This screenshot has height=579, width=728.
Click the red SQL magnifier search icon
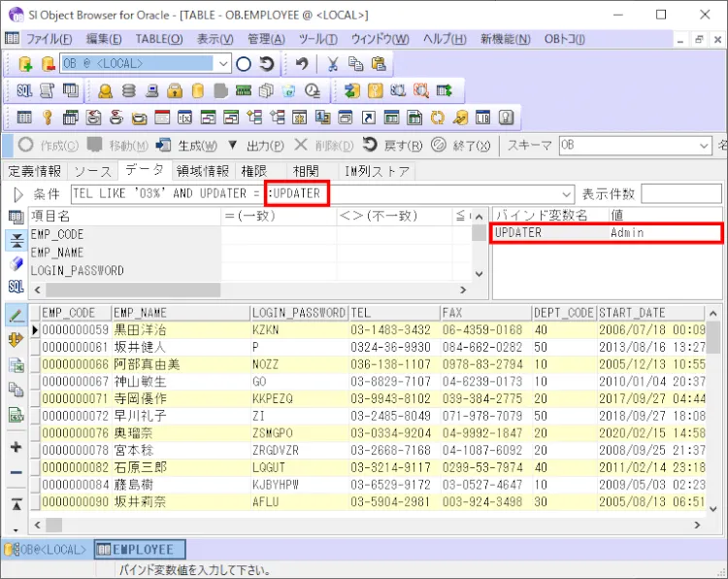(420, 90)
